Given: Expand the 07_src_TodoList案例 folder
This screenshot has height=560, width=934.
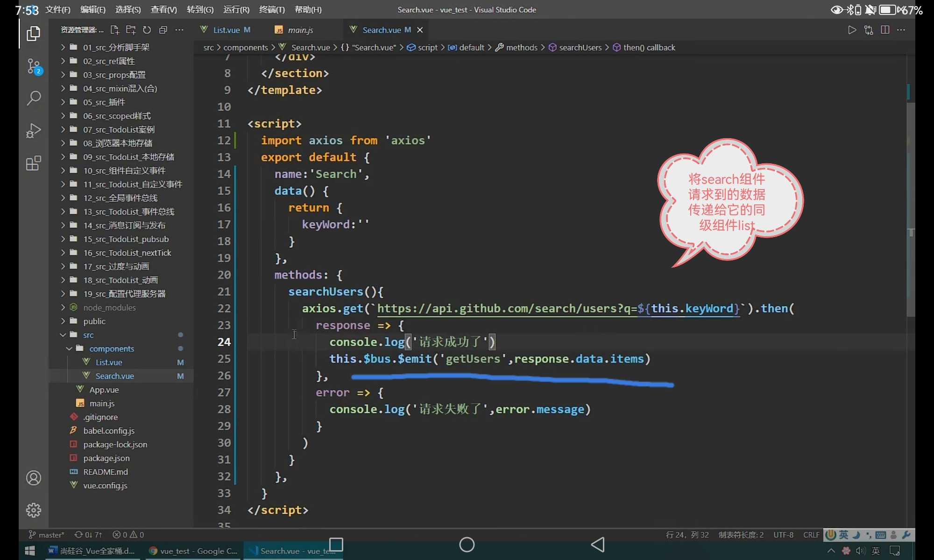Looking at the screenshot, I should [x=119, y=129].
